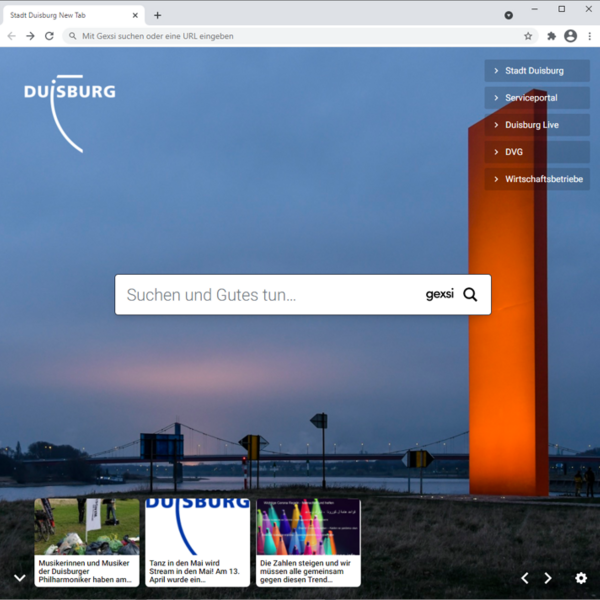Screen dimensions: 600x600
Task: Click the magnifying glass search icon
Action: (x=470, y=295)
